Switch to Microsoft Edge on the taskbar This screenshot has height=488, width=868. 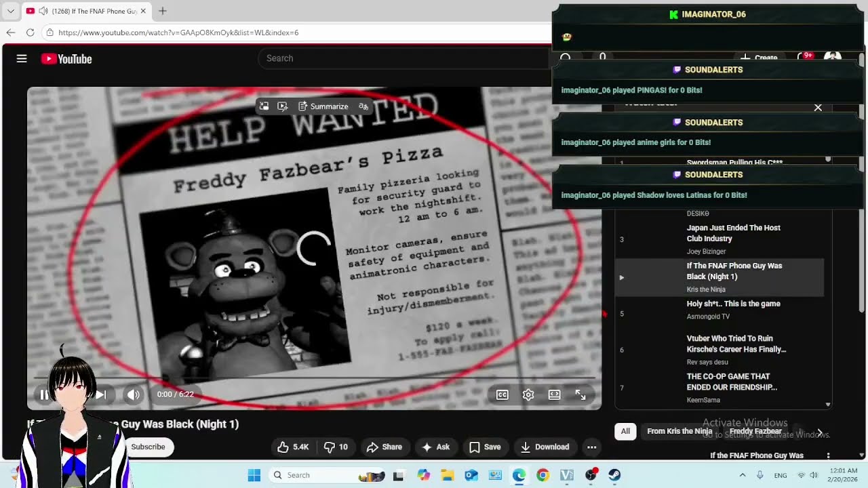coord(519,475)
